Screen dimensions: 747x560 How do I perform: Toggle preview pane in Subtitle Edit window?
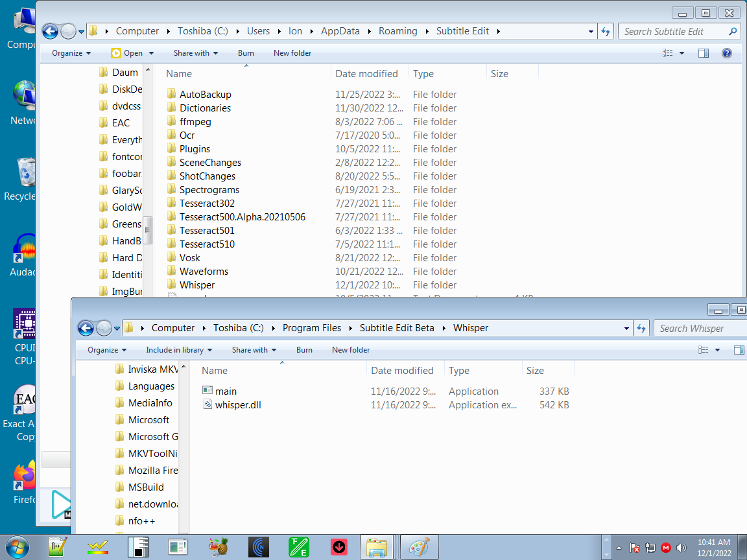point(703,53)
